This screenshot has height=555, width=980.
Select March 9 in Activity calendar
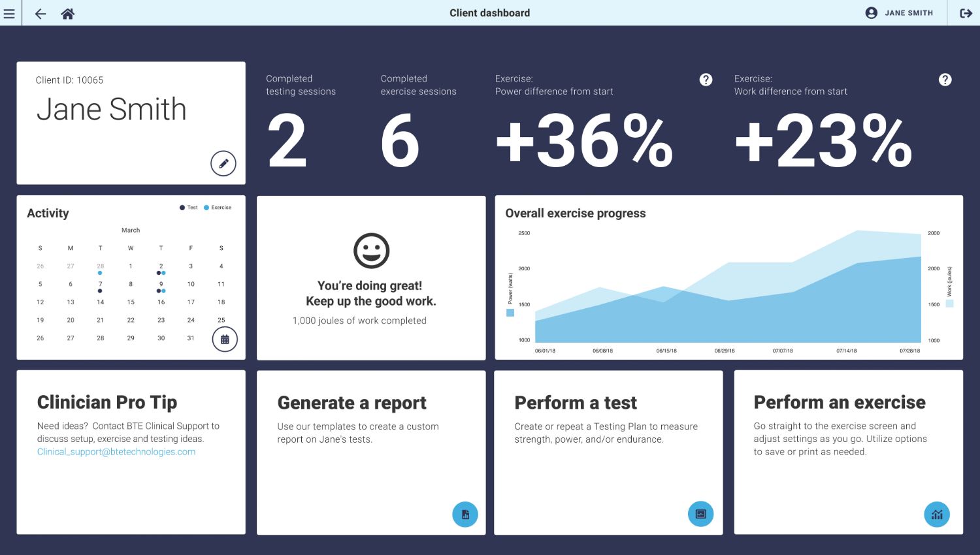(161, 285)
